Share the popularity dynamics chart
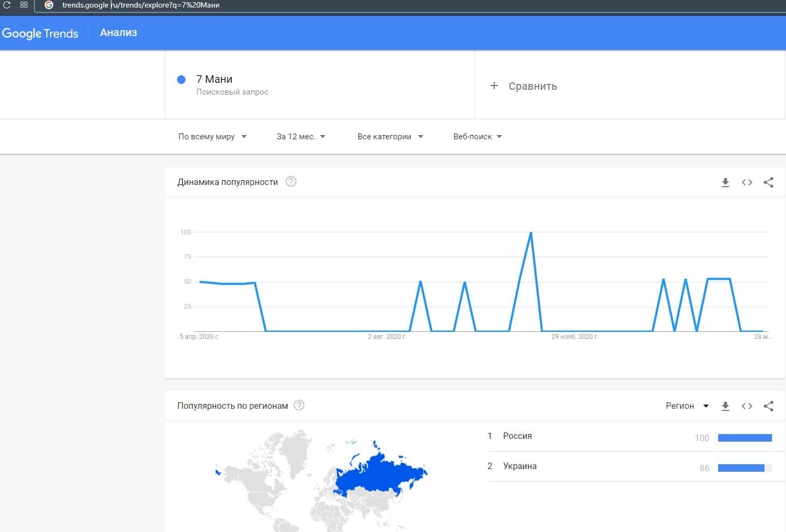The image size is (786, 532). pos(768,182)
